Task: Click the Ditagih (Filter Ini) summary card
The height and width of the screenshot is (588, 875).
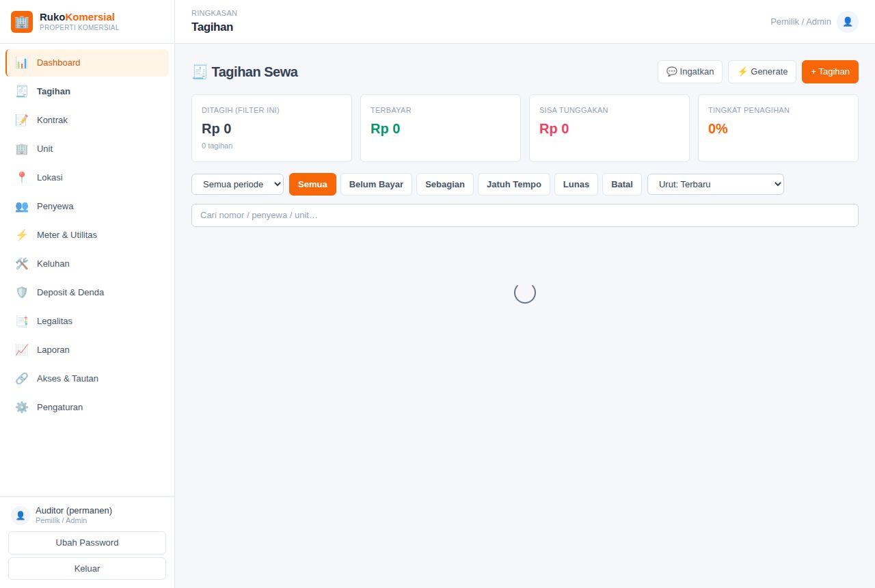Action: (x=271, y=128)
